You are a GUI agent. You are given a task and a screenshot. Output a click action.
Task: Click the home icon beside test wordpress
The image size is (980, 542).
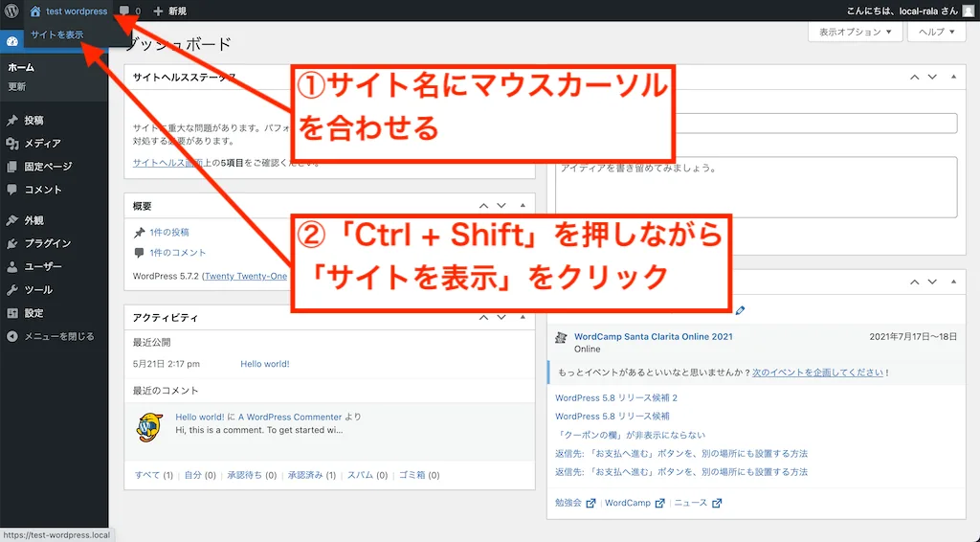click(x=35, y=11)
